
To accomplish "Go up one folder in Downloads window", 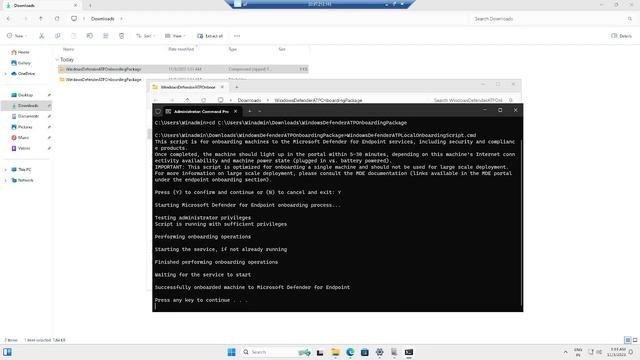I will (x=41, y=19).
